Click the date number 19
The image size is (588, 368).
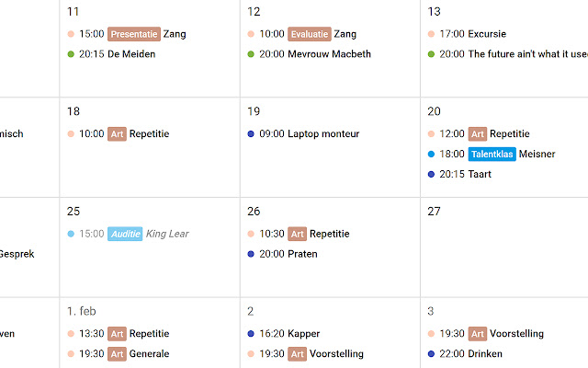254,111
